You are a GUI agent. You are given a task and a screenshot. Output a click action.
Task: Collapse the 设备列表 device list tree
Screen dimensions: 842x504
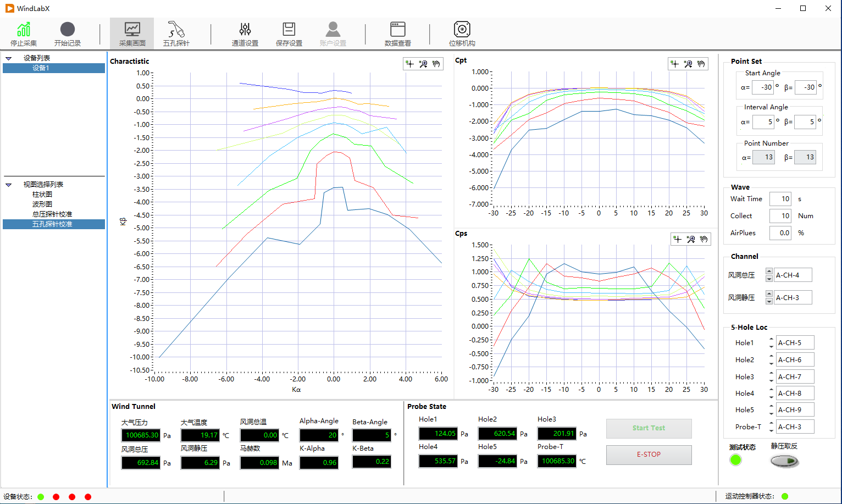8,58
